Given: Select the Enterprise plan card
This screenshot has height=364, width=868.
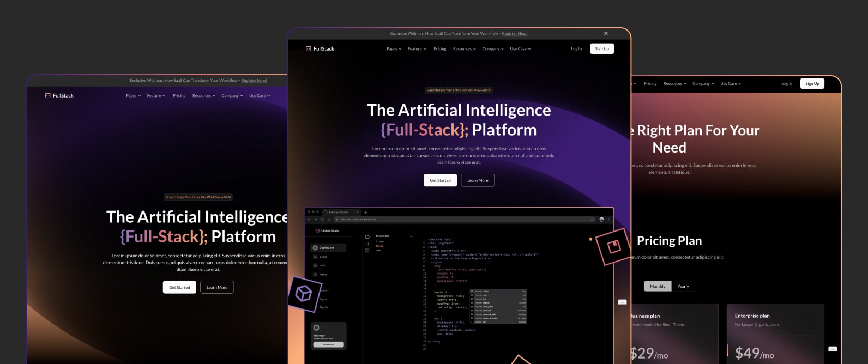Looking at the screenshot, I should coord(775,333).
